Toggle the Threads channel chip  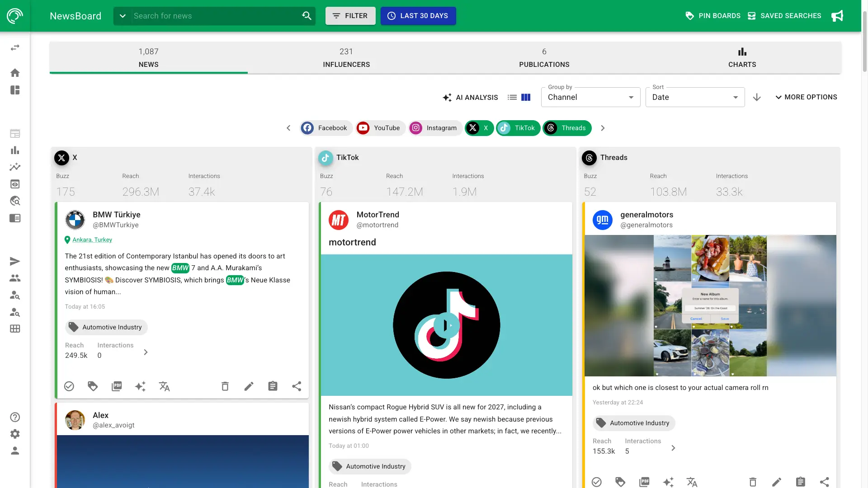pyautogui.click(x=567, y=128)
